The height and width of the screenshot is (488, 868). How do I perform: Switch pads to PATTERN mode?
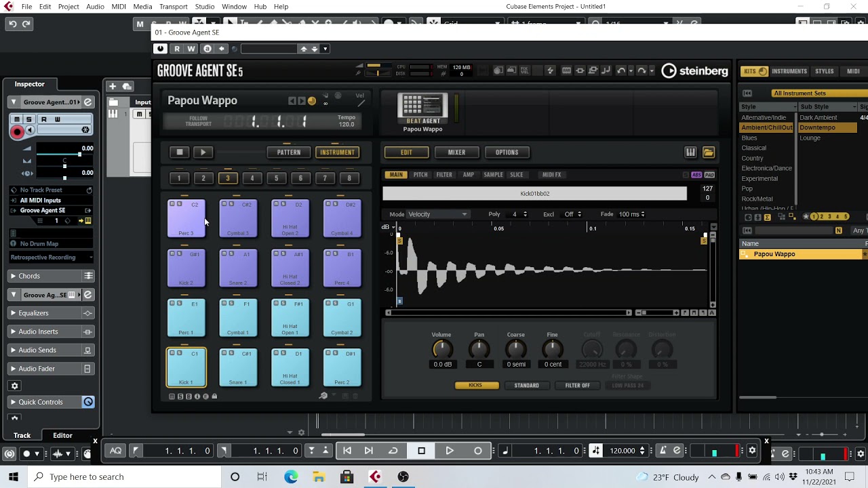[288, 152]
